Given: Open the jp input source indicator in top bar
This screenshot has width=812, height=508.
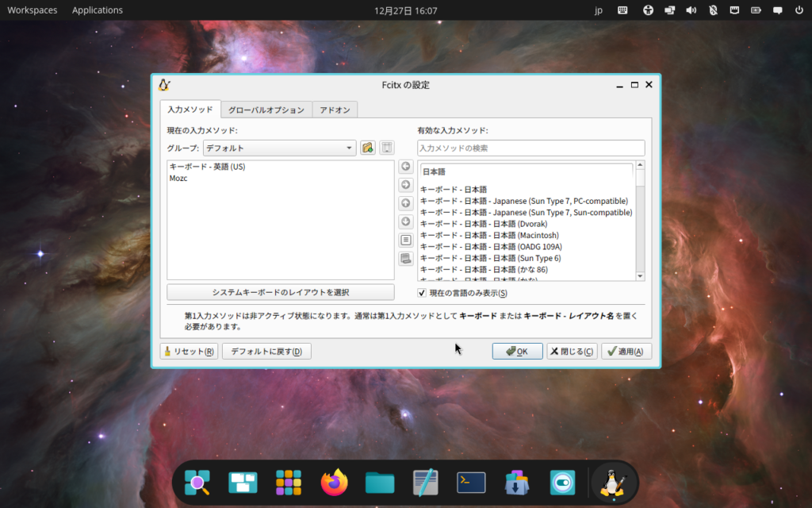Looking at the screenshot, I should tap(599, 10).
